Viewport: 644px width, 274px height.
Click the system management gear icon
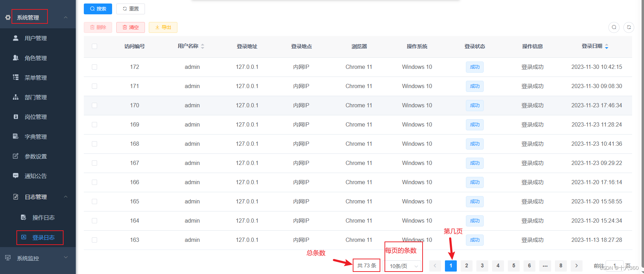[x=8, y=17]
